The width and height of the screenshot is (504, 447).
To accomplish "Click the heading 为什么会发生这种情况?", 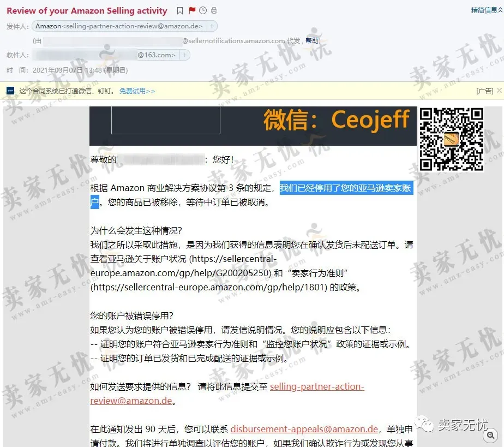I will coord(136,230).
